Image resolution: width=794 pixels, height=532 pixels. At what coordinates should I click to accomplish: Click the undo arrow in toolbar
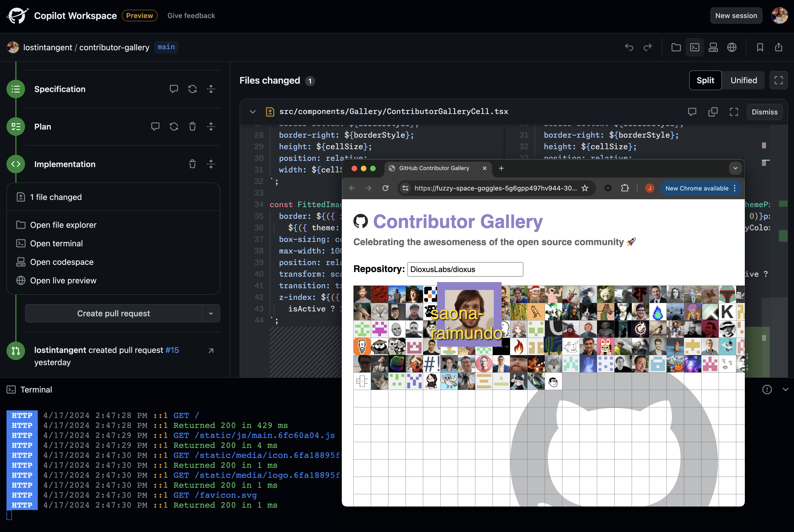[x=629, y=47]
